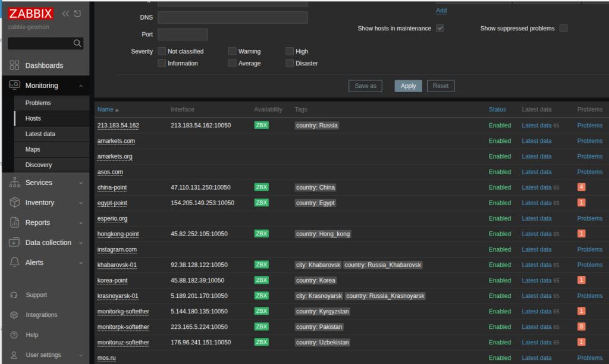Open the china-point host link
The height and width of the screenshot is (364, 609).
[112, 187]
